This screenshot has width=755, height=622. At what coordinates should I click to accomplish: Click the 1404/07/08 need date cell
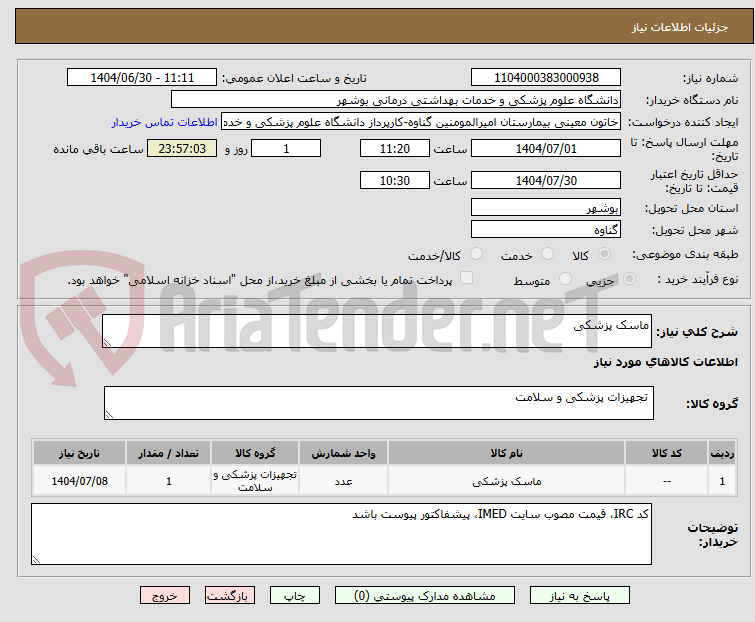tap(79, 480)
